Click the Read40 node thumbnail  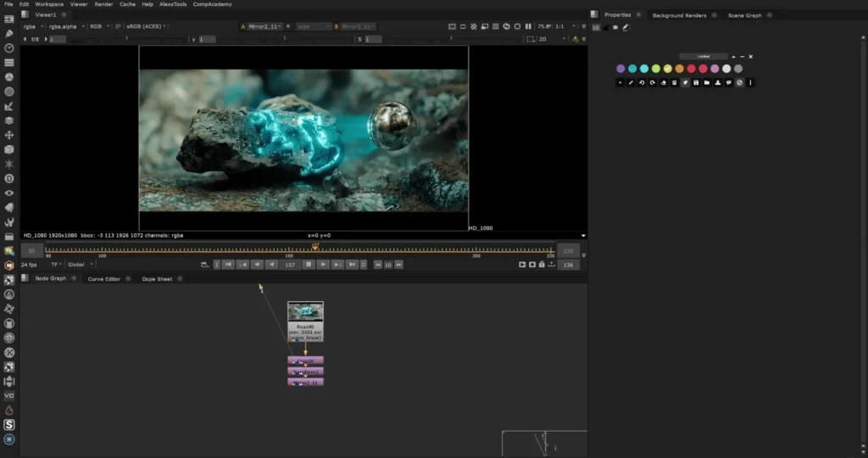[305, 312]
